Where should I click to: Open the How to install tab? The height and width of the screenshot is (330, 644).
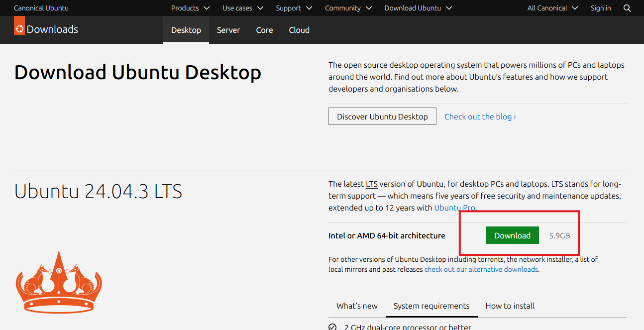tap(510, 306)
